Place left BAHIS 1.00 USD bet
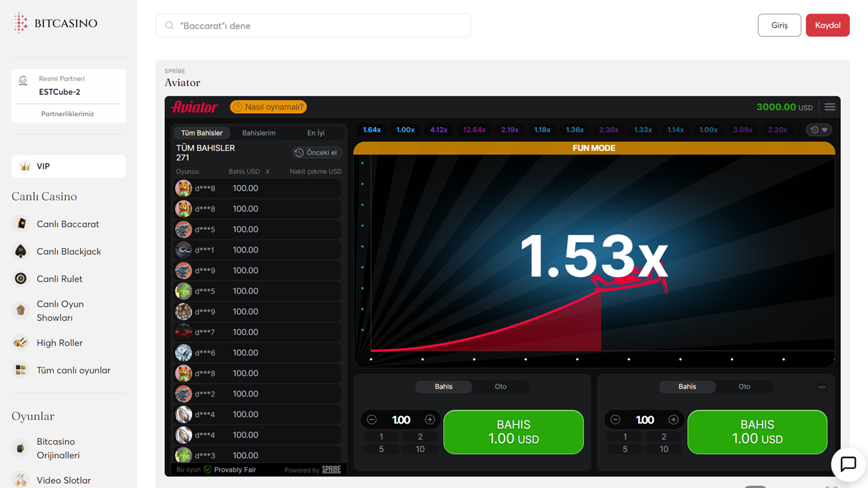This screenshot has width=868, height=488. (513, 432)
